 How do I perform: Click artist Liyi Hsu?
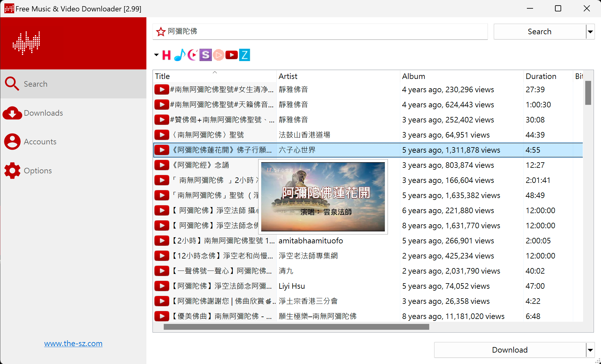[x=292, y=286]
